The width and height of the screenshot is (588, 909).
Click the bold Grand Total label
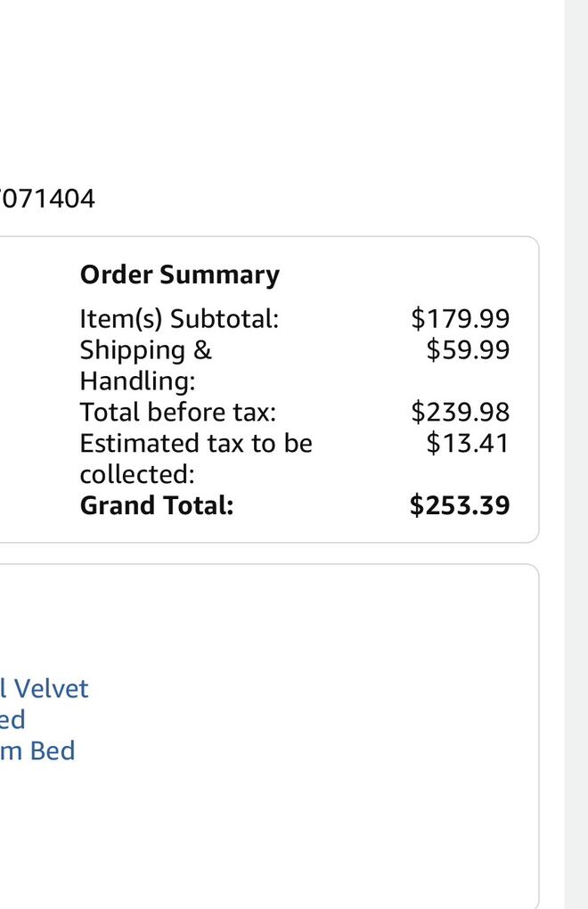(x=156, y=506)
